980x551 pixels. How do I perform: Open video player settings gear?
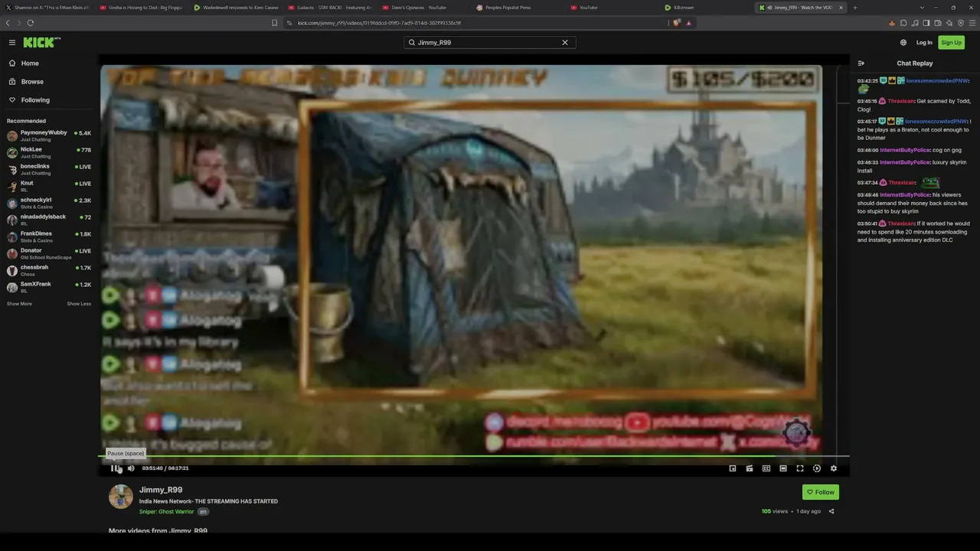click(x=834, y=468)
